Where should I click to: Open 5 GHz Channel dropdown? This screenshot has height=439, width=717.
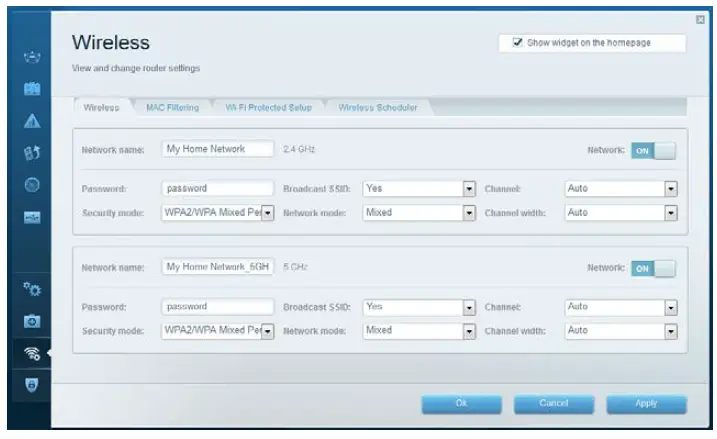pos(621,307)
